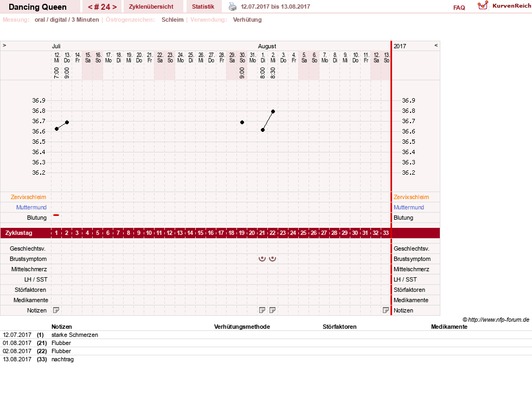Open note icon on cycle day 22
This screenshot has width=532, height=402.
272,310
